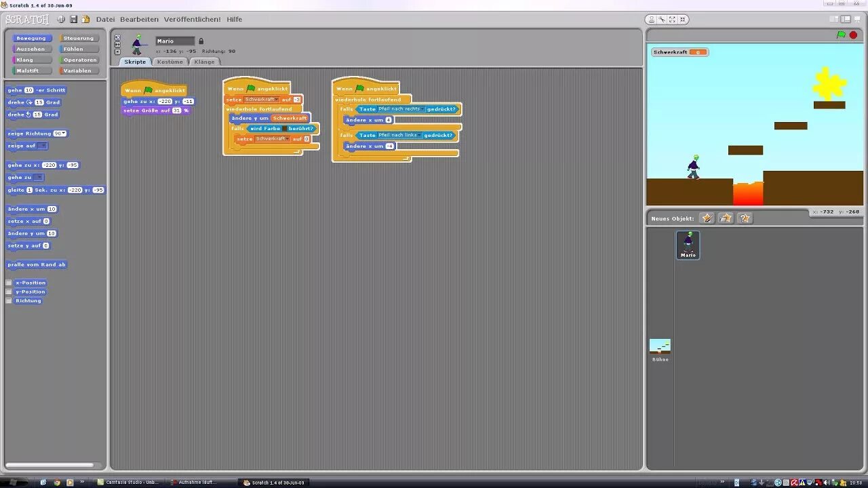Switch to full stage view

845,19
